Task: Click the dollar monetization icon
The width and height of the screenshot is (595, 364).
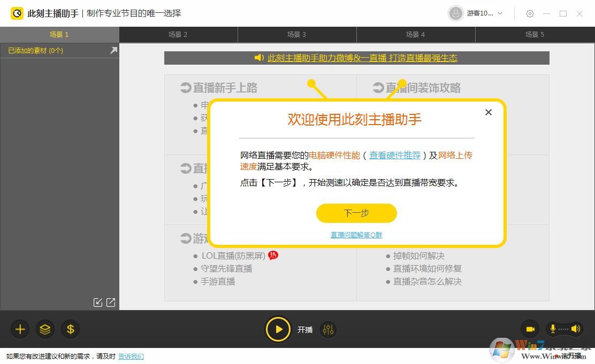Action: click(x=70, y=329)
